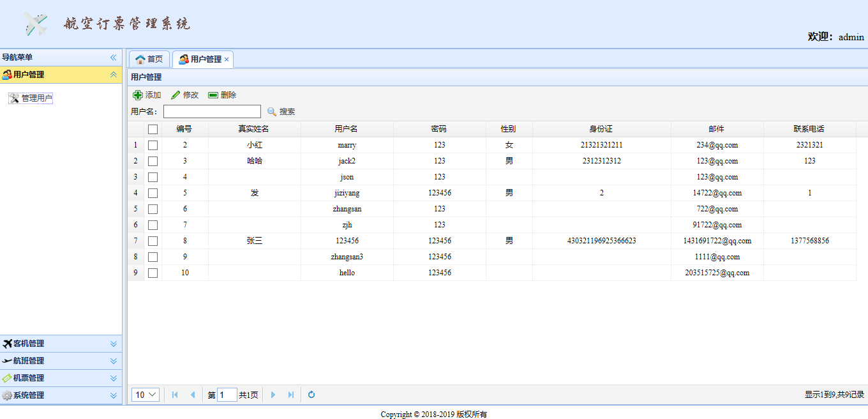Expand the 航班管理 accordion section

coord(114,361)
